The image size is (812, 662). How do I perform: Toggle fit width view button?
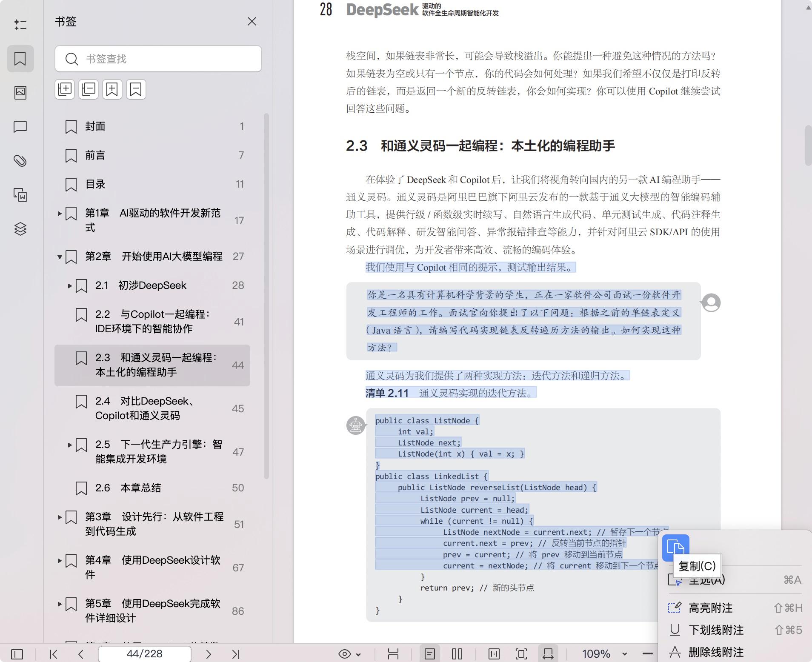[x=548, y=654]
